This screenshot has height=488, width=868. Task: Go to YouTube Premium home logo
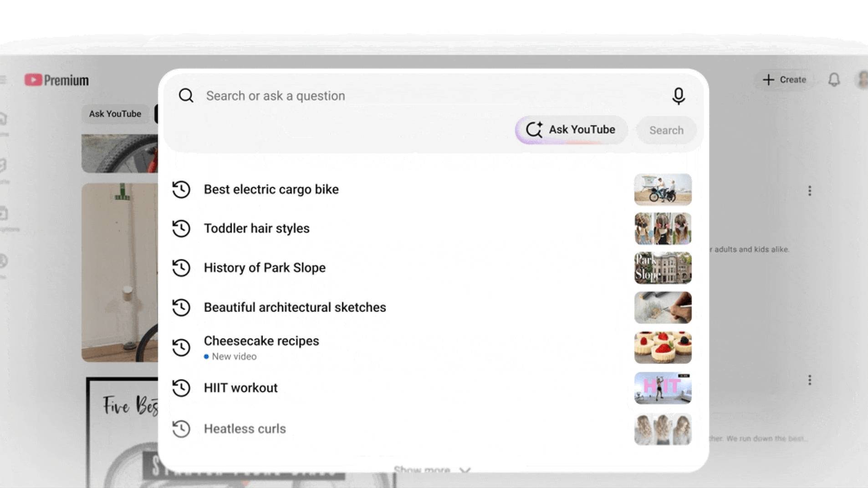coord(57,80)
